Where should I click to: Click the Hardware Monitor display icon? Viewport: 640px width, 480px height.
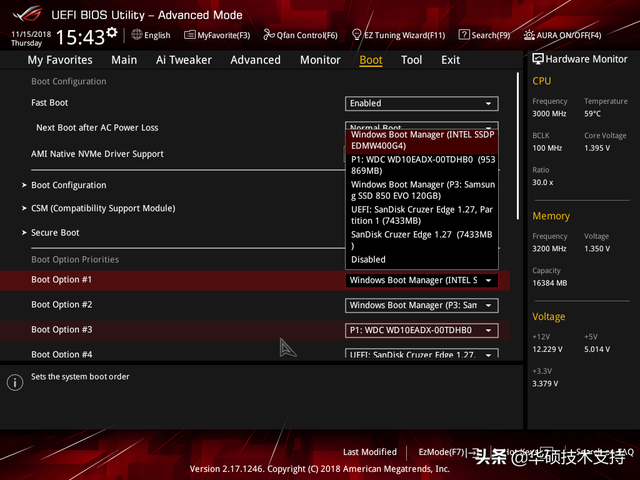click(x=538, y=59)
